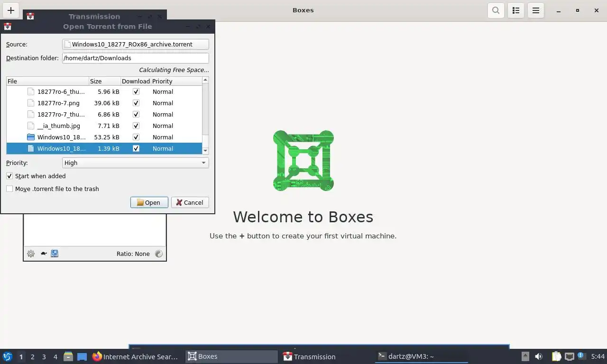Viewport: 607px width, 364px height.
Task: Click the ratio statistics icon in Transmission
Action: click(159, 254)
